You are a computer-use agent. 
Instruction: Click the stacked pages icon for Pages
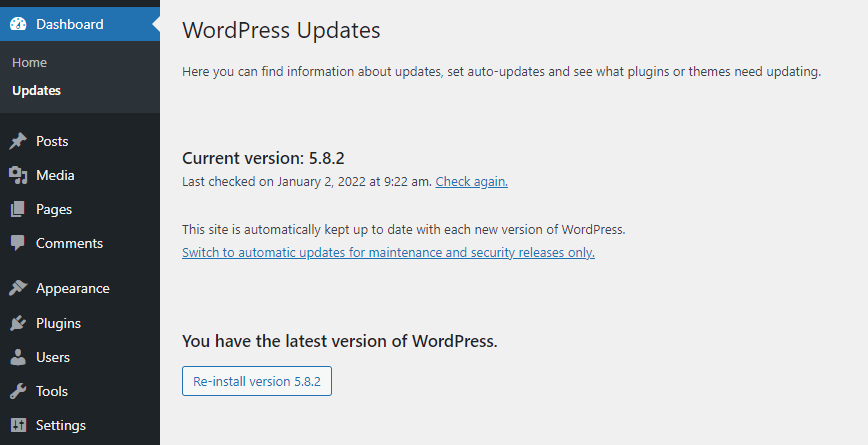coord(18,209)
